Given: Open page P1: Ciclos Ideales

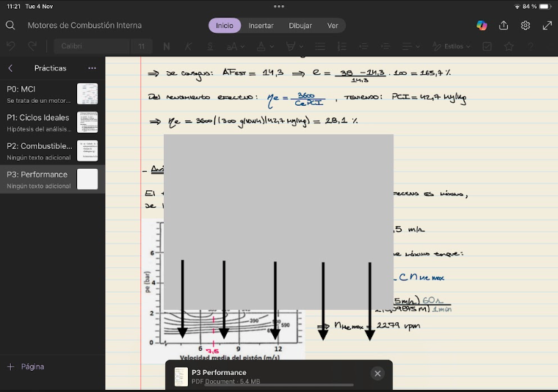Looking at the screenshot, I should [x=52, y=123].
